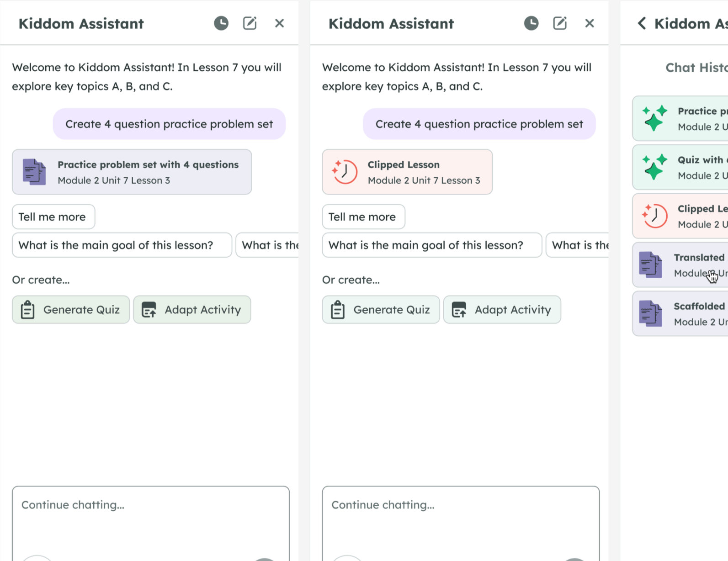Click the document icon of the Scaffolded history item
The height and width of the screenshot is (561, 728).
click(651, 314)
